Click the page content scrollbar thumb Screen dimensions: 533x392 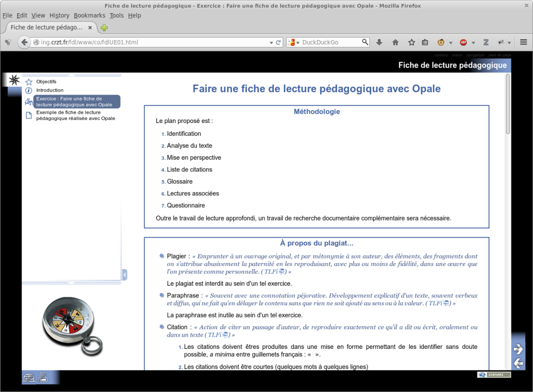tap(508, 104)
